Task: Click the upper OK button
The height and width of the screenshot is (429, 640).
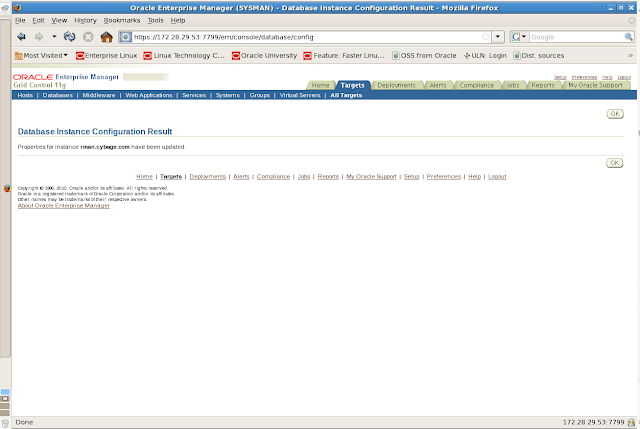Action: point(615,114)
